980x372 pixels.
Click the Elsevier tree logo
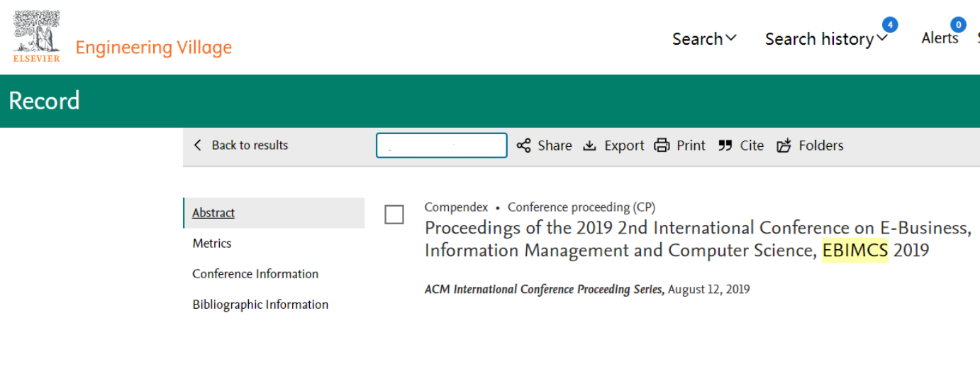[36, 36]
